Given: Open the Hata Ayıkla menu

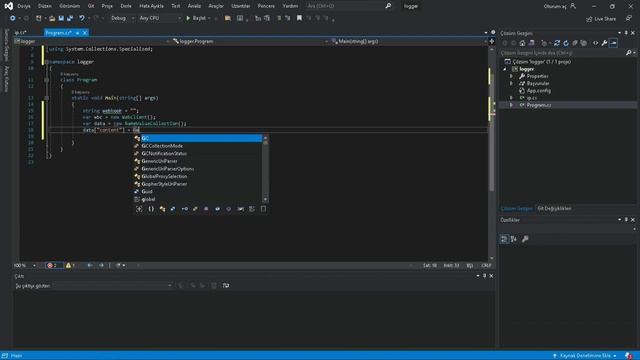Looking at the screenshot, I should (151, 6).
